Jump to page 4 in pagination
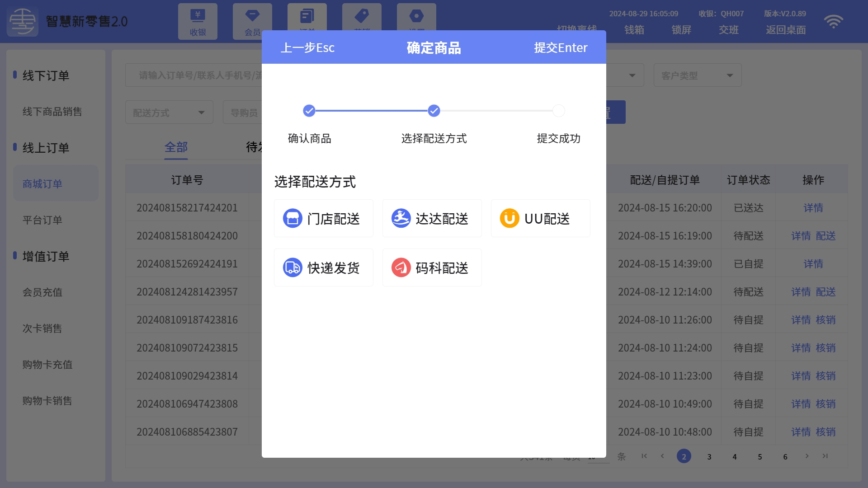Image resolution: width=868 pixels, height=488 pixels. pos(735,457)
